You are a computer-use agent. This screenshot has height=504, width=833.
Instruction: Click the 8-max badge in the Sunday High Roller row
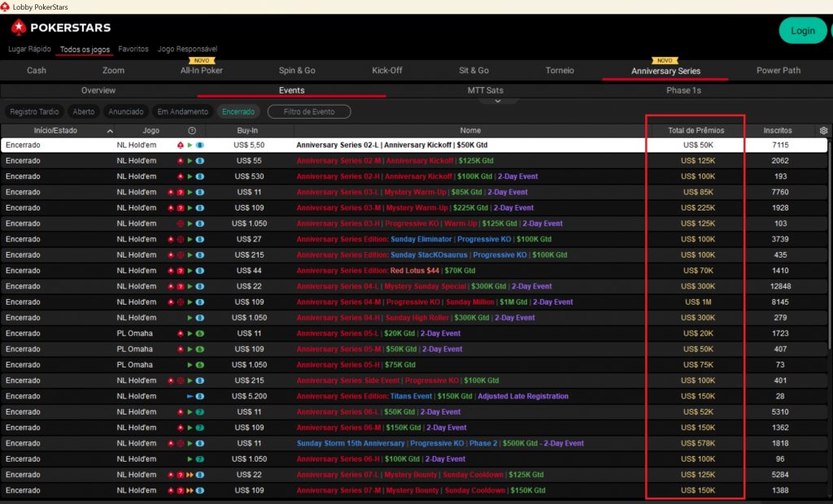click(x=200, y=318)
